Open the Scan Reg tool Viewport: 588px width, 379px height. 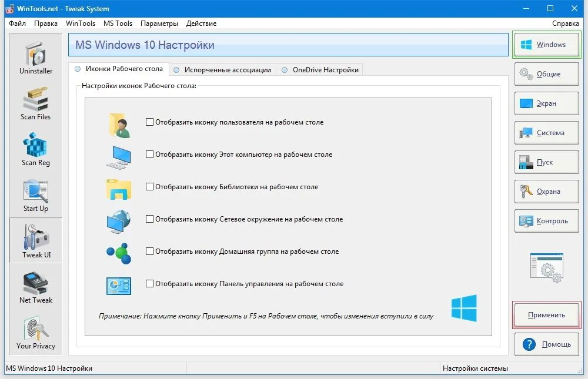pyautogui.click(x=36, y=150)
